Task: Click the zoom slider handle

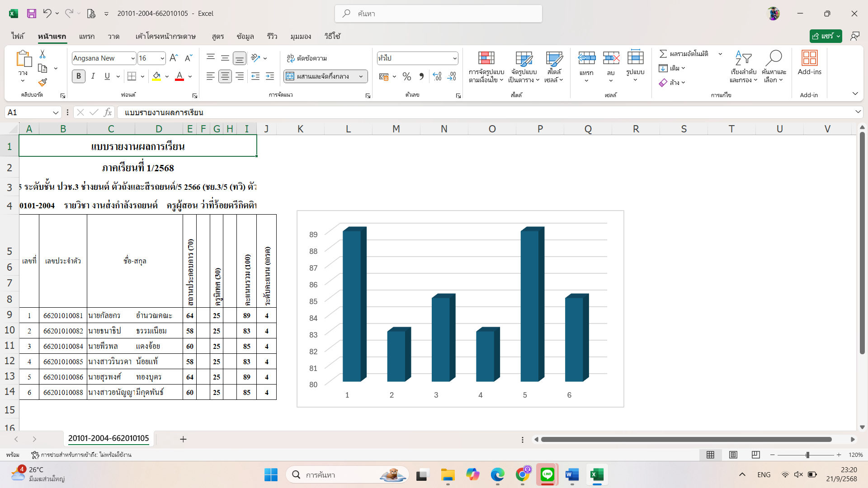Action: point(807,455)
